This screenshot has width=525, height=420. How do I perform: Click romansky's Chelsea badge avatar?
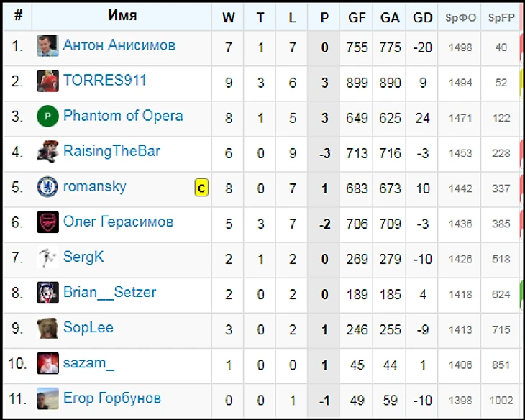point(47,187)
